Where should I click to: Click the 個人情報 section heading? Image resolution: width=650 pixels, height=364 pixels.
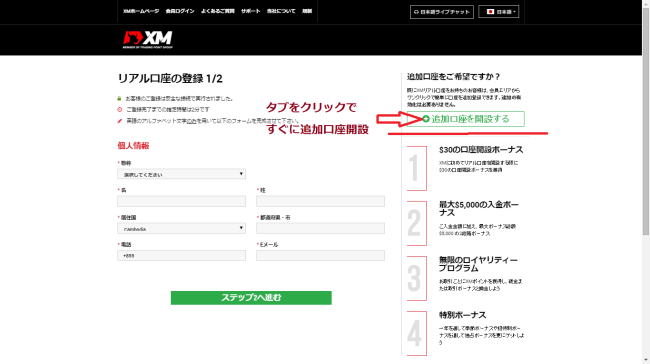click(133, 146)
